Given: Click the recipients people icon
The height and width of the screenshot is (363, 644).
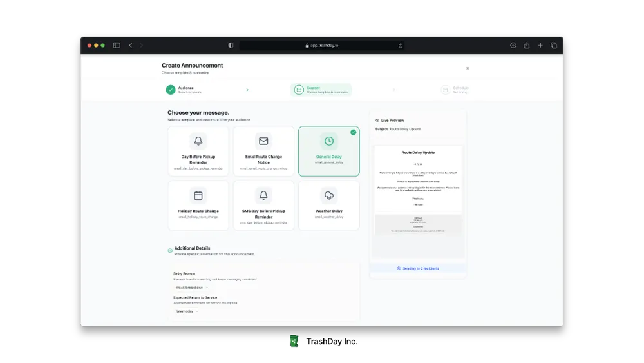Looking at the screenshot, I should pyautogui.click(x=399, y=268).
